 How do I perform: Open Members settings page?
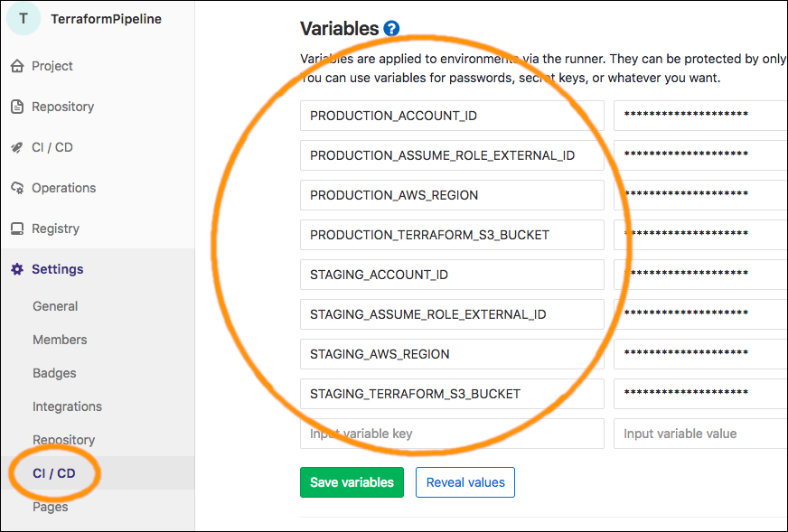(x=60, y=340)
